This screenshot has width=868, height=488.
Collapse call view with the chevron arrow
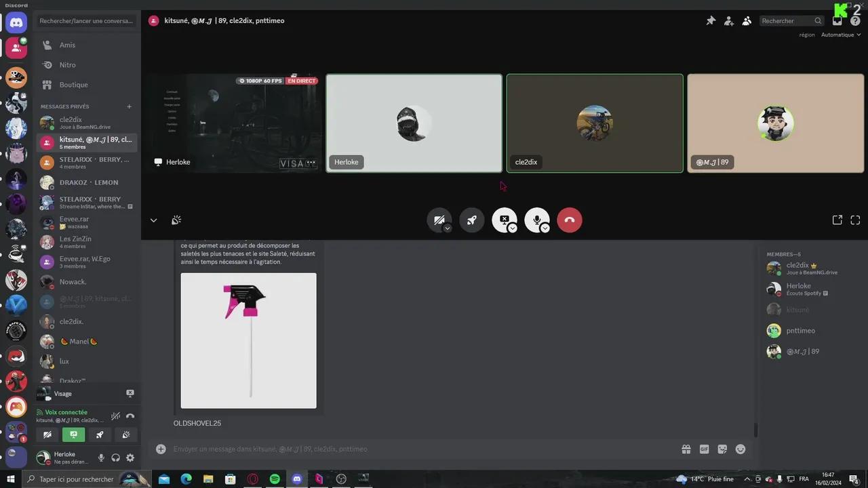(x=153, y=220)
